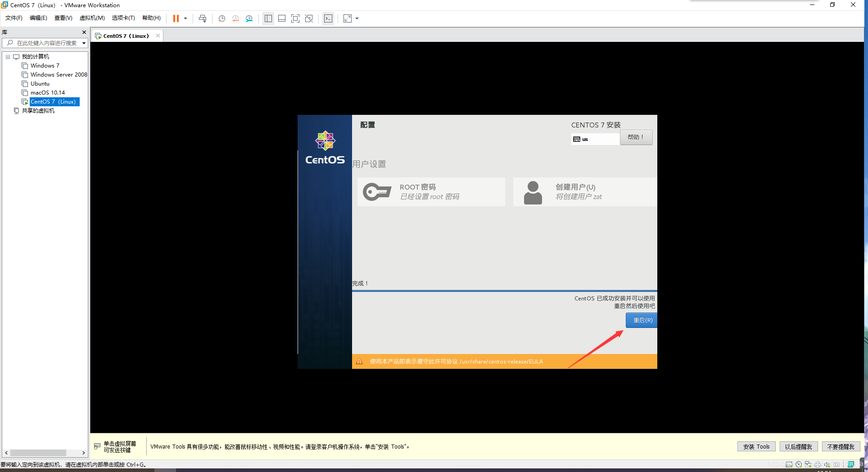Collapse the 我的计算机 tree node
The image size is (868, 472).
pos(8,57)
